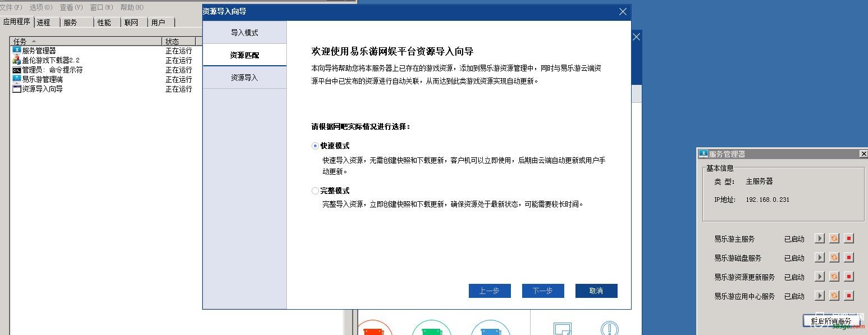Click the 易乐游应用中心服务 service label
The image size is (868, 335).
coord(744,296)
